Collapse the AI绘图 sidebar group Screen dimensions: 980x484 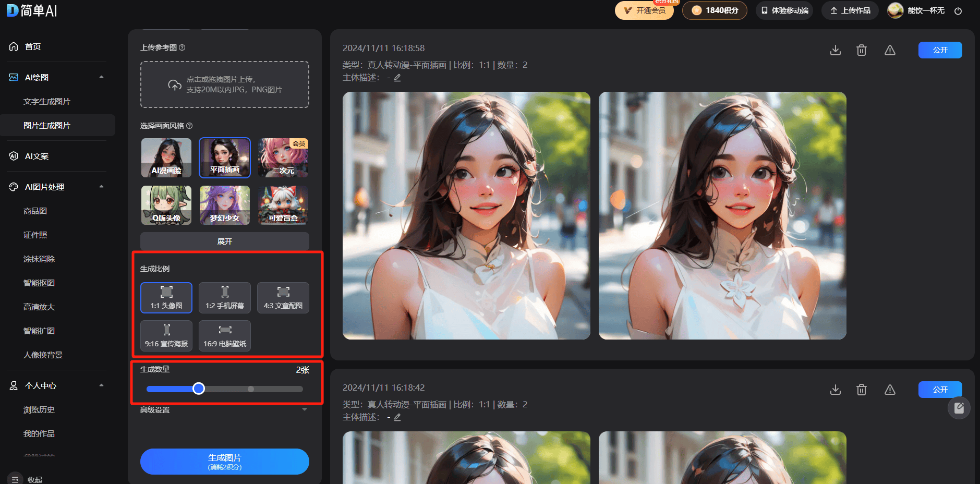click(x=101, y=77)
